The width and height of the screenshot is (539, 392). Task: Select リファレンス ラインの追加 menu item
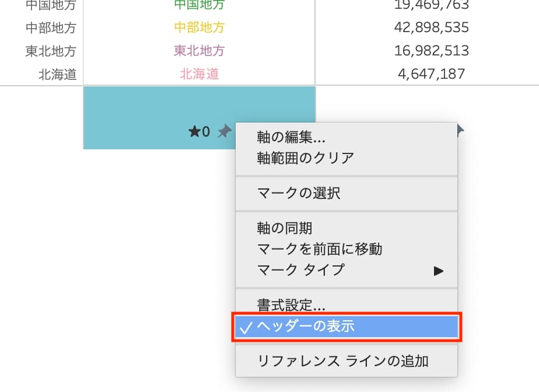[x=343, y=361]
